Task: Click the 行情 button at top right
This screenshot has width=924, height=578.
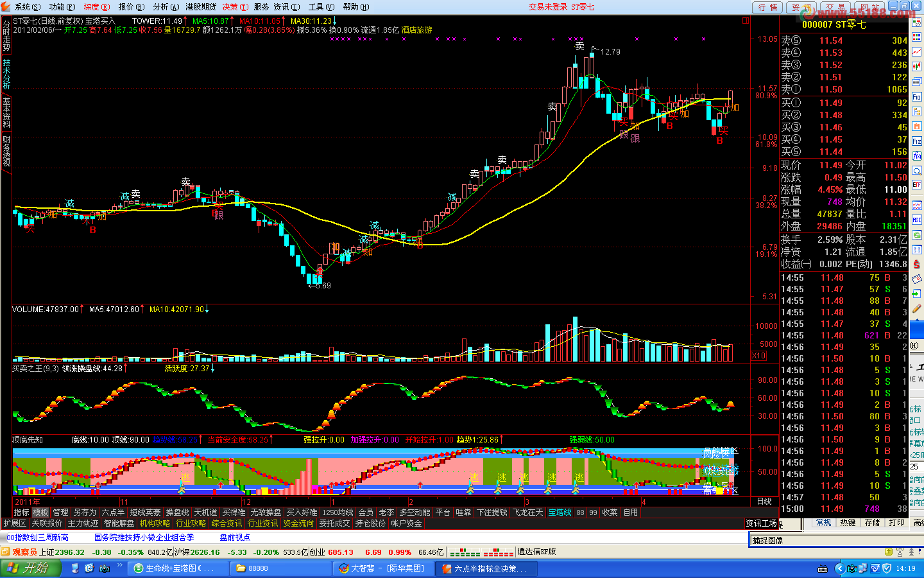Action: click(x=767, y=7)
